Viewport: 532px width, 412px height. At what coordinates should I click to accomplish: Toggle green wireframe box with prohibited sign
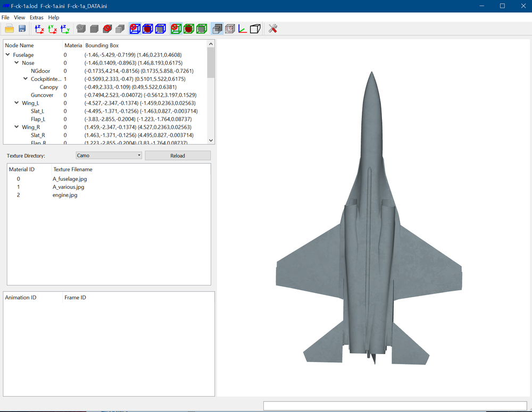pyautogui.click(x=176, y=29)
